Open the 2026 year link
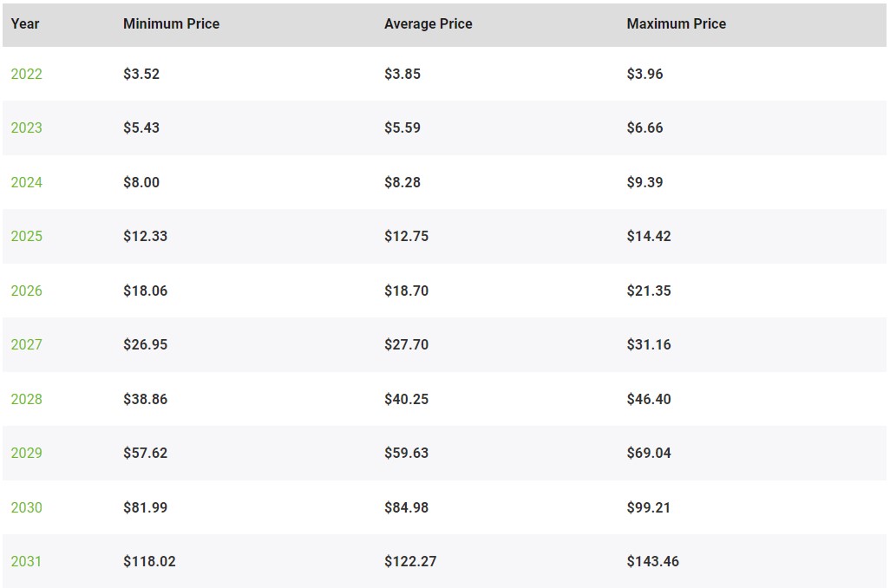The width and height of the screenshot is (890, 588). pyautogui.click(x=26, y=291)
